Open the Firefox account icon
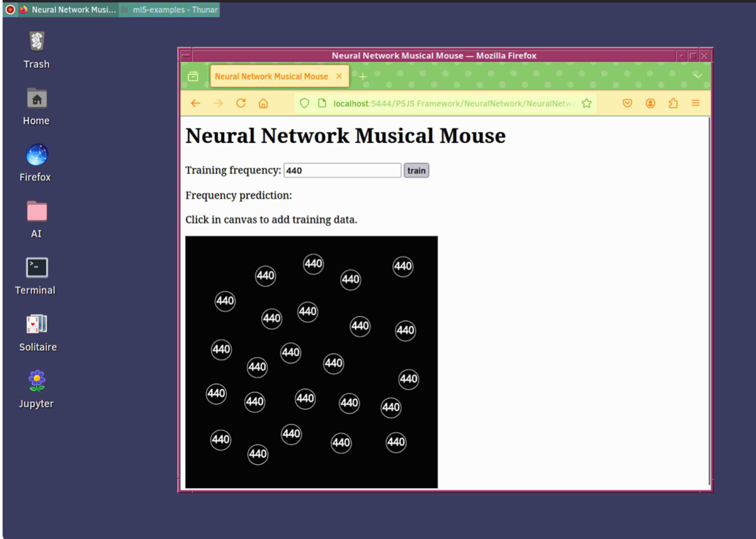Viewport: 756px width, 539px height. (x=650, y=103)
